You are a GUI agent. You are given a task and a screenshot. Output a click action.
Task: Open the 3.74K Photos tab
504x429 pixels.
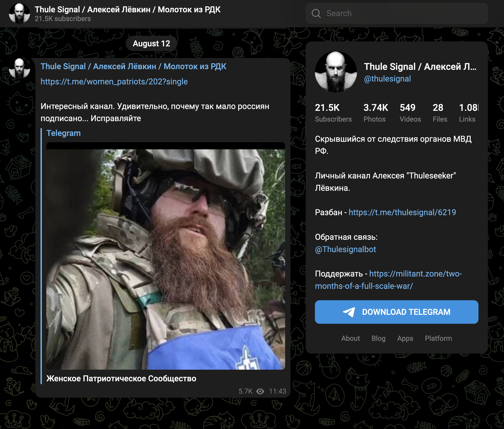coord(376,113)
